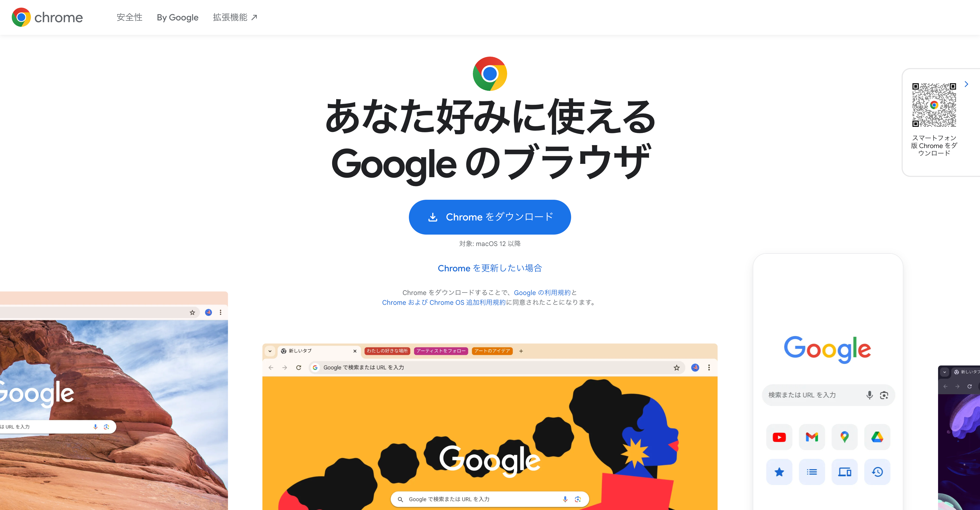Image resolution: width=980 pixels, height=510 pixels.
Task: Click the Google Lens camera icon in mobile search
Action: (x=884, y=395)
